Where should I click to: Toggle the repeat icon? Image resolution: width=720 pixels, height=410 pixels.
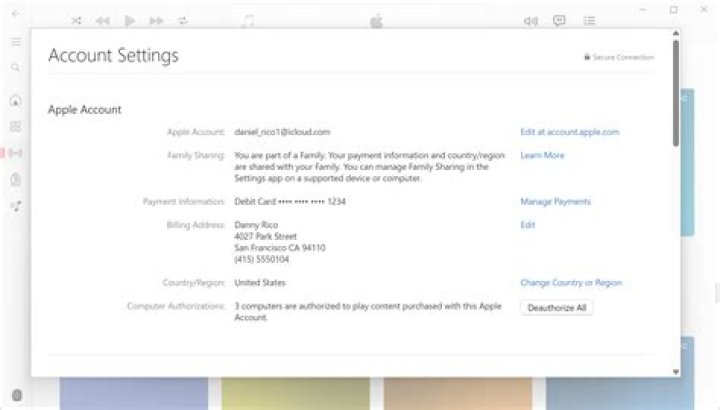(183, 21)
